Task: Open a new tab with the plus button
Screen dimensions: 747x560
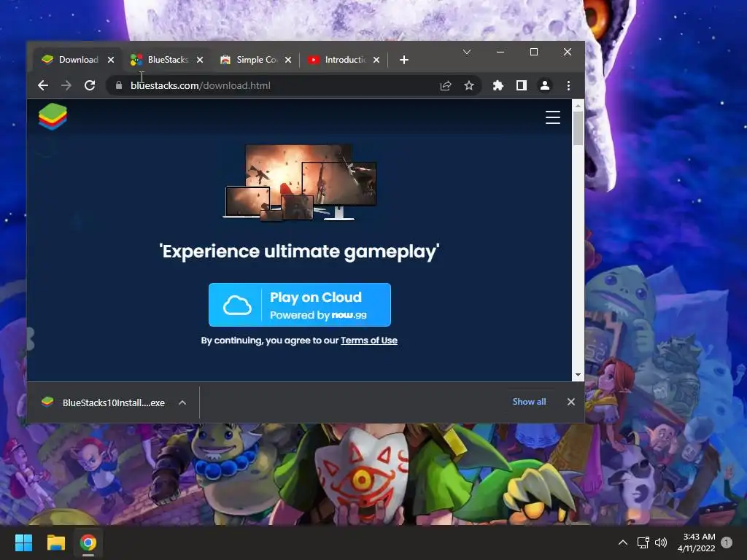Action: coord(404,60)
